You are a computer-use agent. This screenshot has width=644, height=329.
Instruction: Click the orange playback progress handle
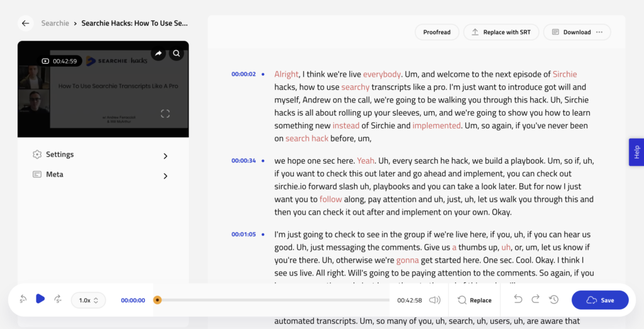click(157, 300)
